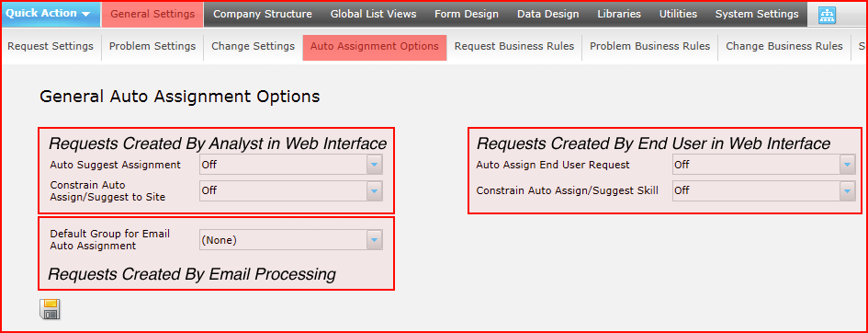Switch to Change Business Rules tab
The height and width of the screenshot is (333, 868).
pyautogui.click(x=784, y=47)
